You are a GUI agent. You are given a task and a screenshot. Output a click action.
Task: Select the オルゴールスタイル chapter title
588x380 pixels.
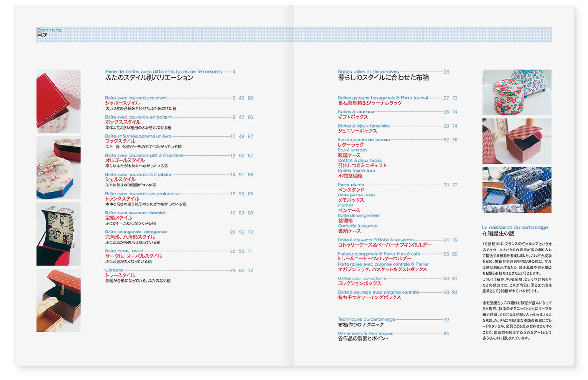click(125, 161)
